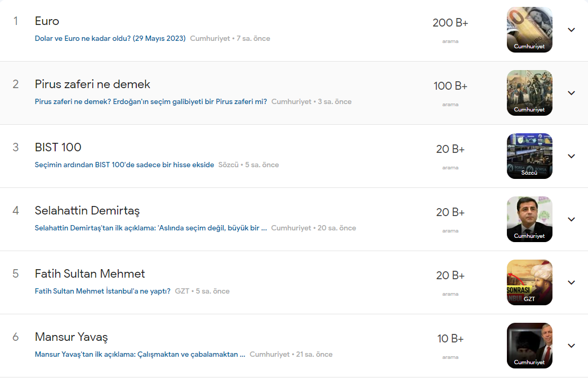Open the Euro Cumhuriyet thumbnail image
588x378 pixels.
click(529, 30)
